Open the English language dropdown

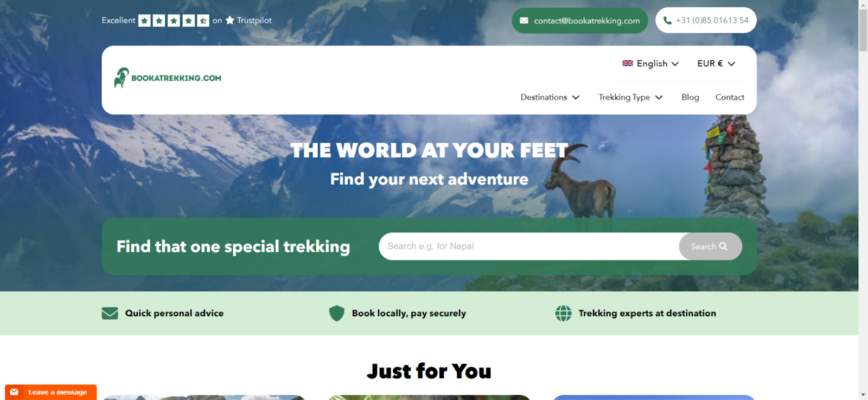[x=650, y=64]
